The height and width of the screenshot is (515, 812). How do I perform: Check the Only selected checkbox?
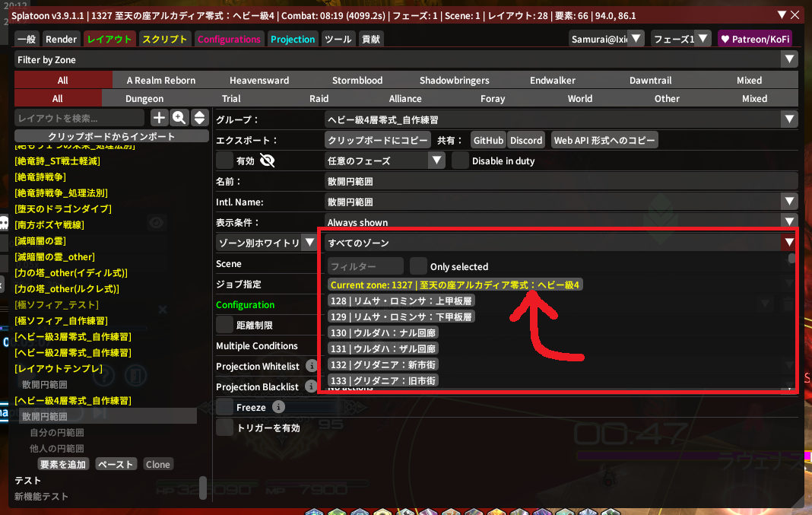(418, 266)
